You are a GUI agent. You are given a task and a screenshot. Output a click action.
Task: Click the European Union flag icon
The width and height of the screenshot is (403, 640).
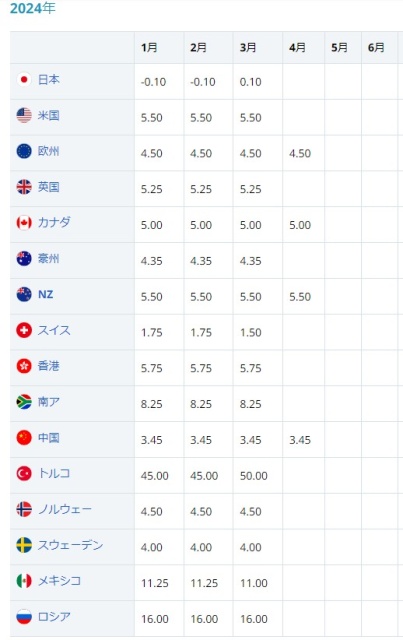pos(24,151)
